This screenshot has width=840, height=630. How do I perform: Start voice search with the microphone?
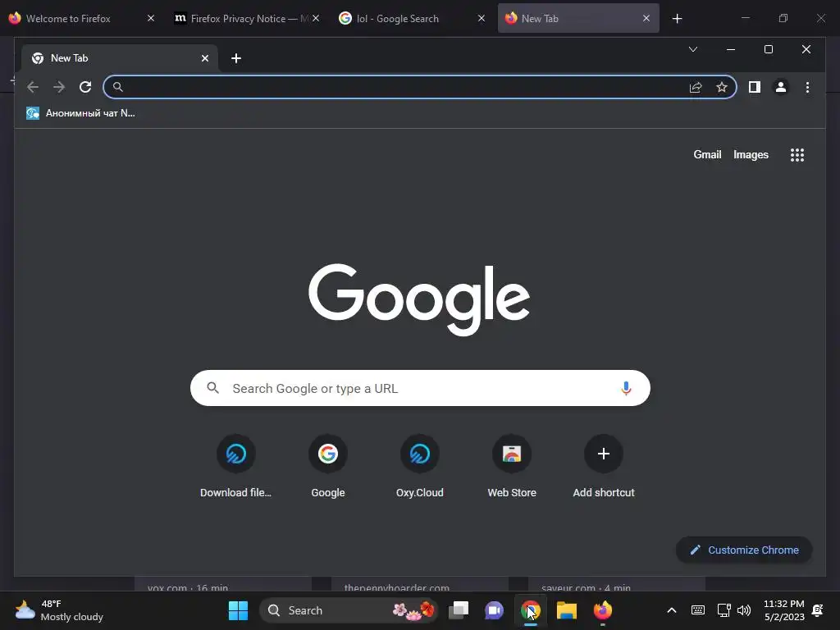(x=626, y=388)
